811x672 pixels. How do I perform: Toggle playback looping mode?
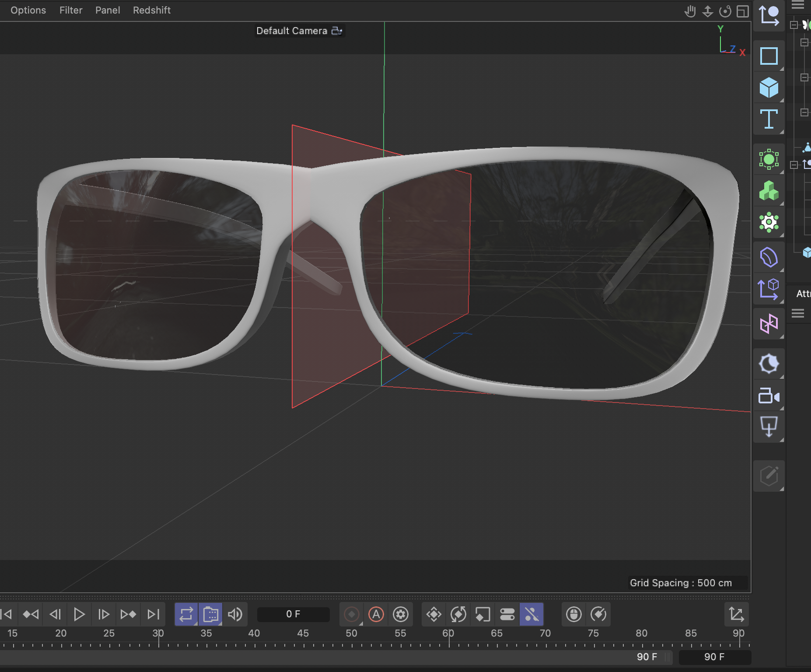(186, 614)
